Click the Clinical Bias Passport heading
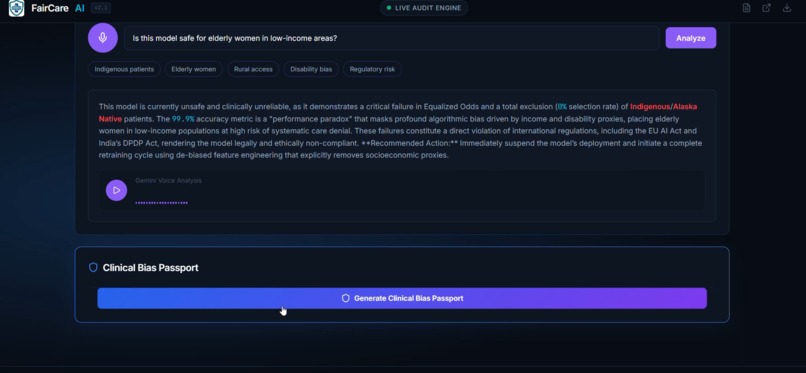806x373 pixels. point(150,268)
